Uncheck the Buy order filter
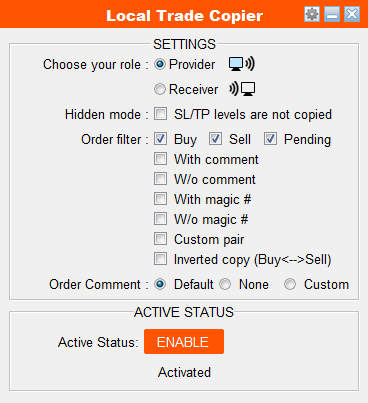Image resolution: width=368 pixels, height=403 pixels. coord(160,139)
